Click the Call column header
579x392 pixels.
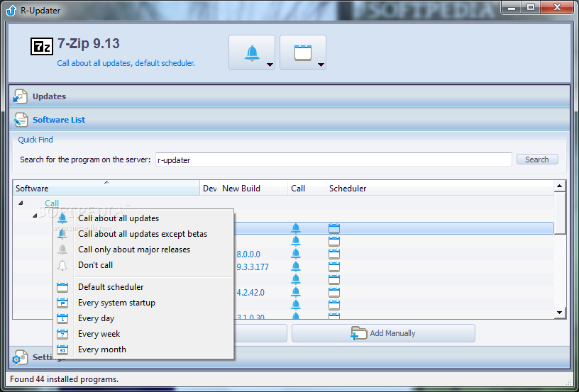(x=307, y=188)
